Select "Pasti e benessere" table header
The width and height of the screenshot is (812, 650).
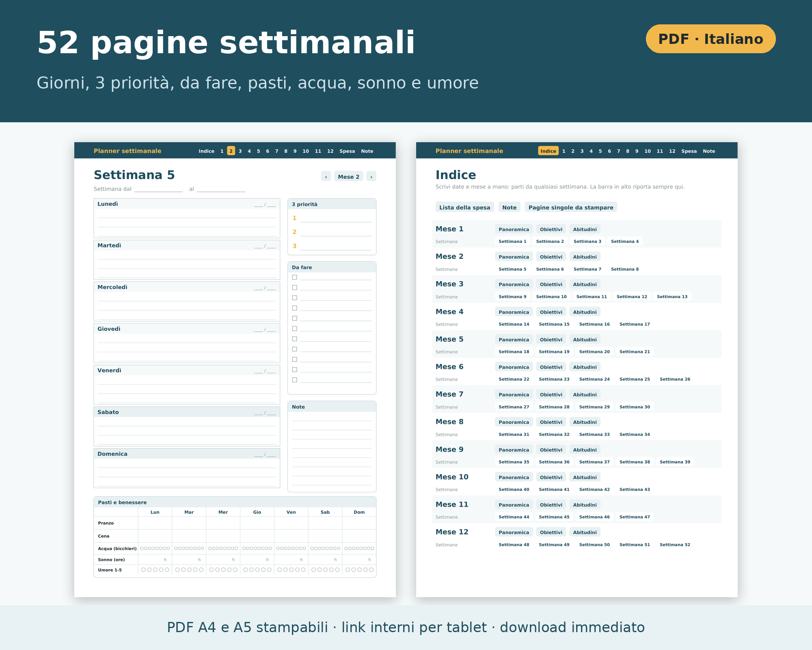coord(235,502)
